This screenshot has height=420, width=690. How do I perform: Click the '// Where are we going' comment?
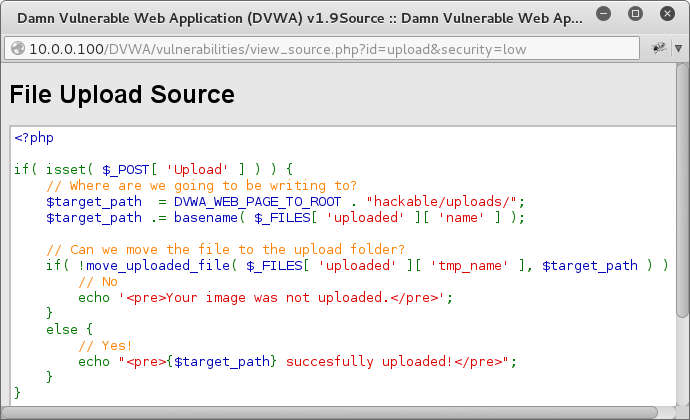tap(202, 186)
